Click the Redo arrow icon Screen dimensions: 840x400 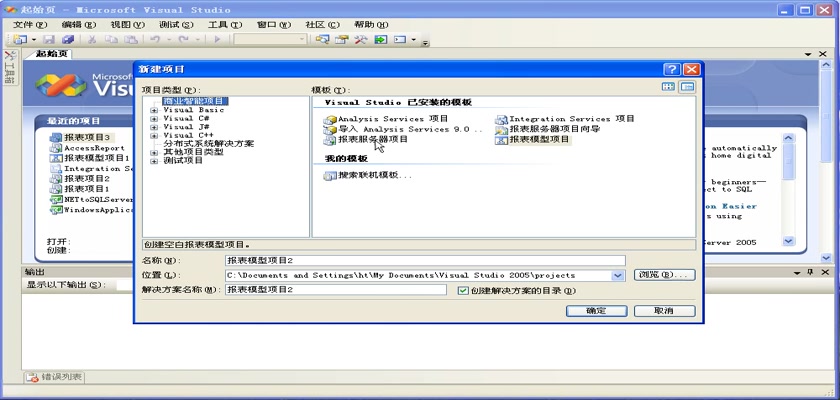[x=183, y=40]
